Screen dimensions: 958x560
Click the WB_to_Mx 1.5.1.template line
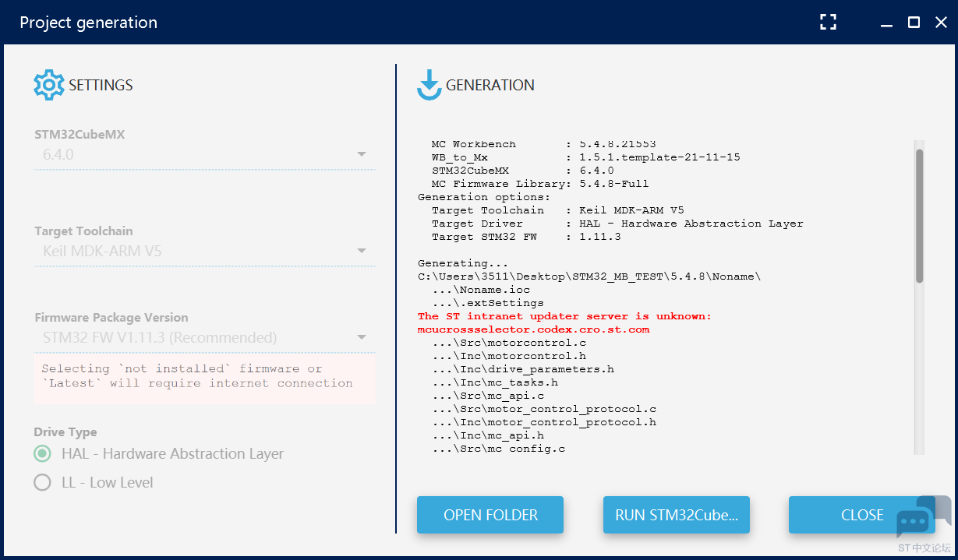[586, 157]
